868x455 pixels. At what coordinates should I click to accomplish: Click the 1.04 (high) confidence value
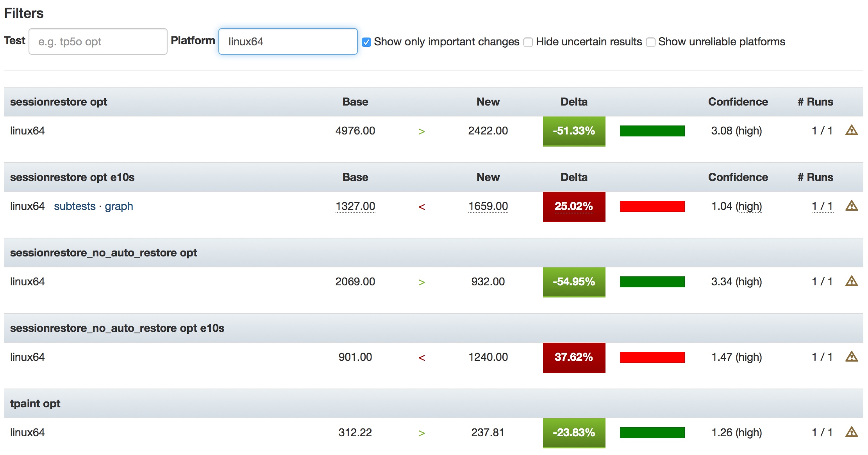click(736, 206)
